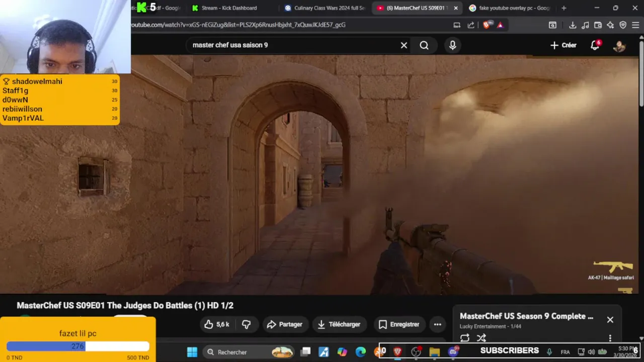644x362 pixels.
Task: Click the search magnifier button on YouTube
Action: tap(424, 45)
